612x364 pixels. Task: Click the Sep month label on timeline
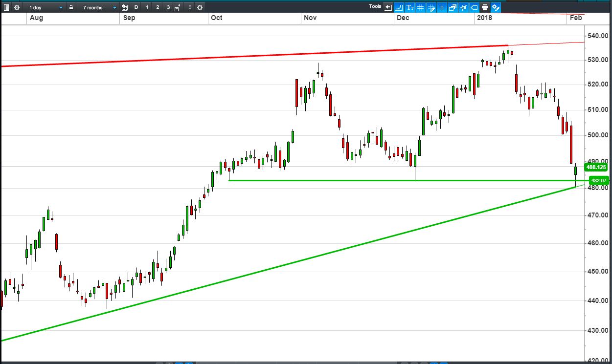pos(129,18)
